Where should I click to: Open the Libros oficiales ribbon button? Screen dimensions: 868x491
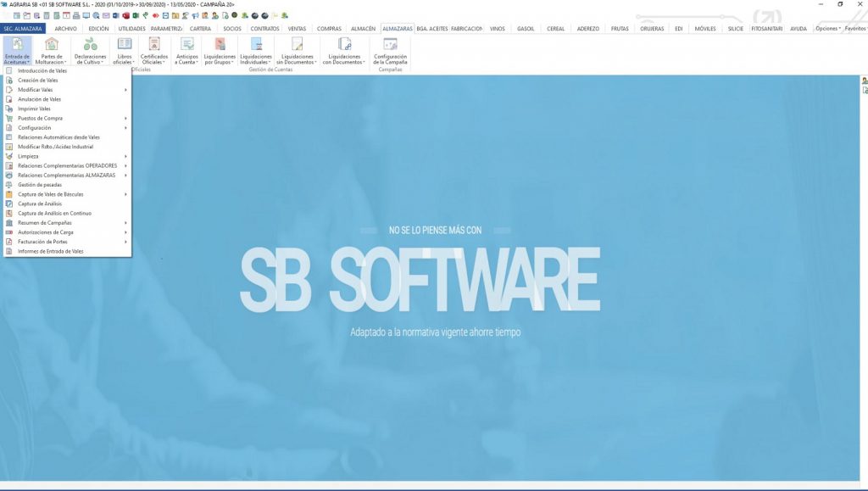(x=125, y=51)
